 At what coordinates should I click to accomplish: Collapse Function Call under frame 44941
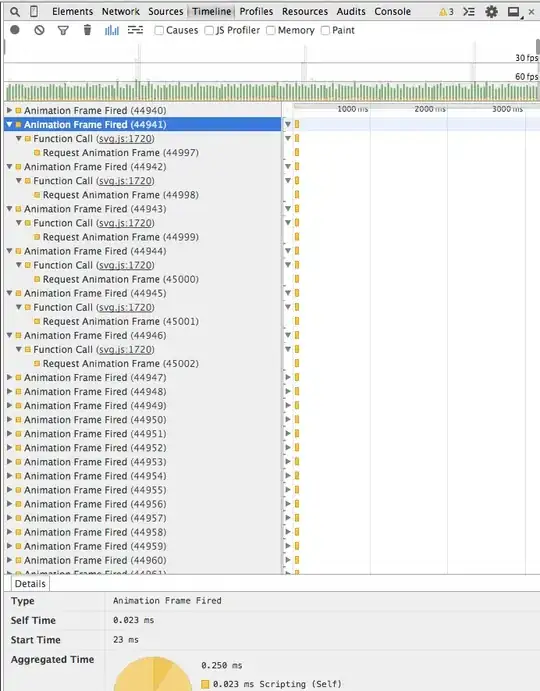tap(19, 138)
